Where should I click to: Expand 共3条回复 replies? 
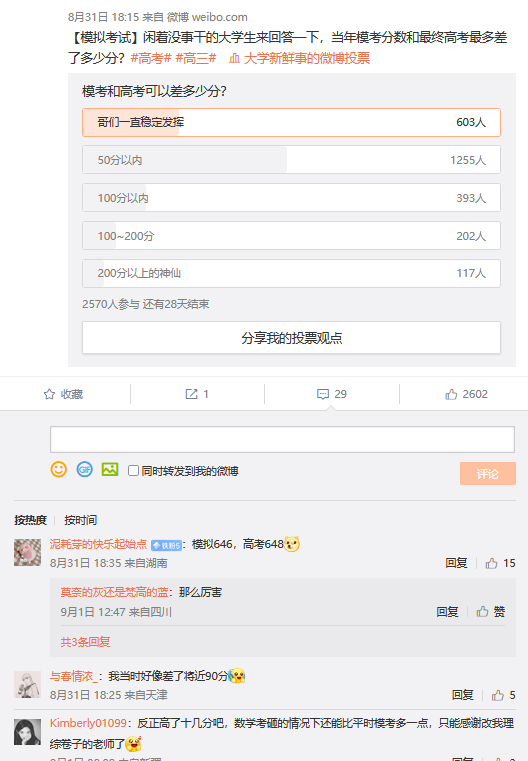(x=85, y=642)
